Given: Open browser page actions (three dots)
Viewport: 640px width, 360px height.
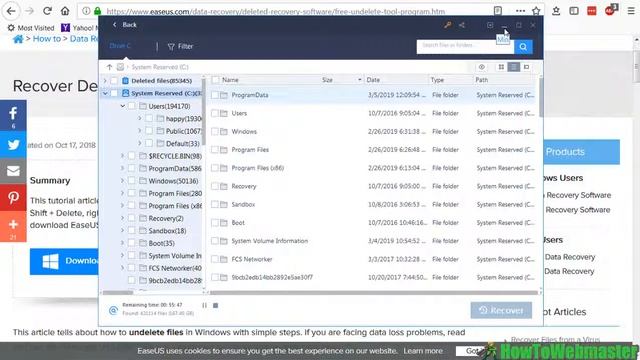Looking at the screenshot, I should (x=520, y=11).
